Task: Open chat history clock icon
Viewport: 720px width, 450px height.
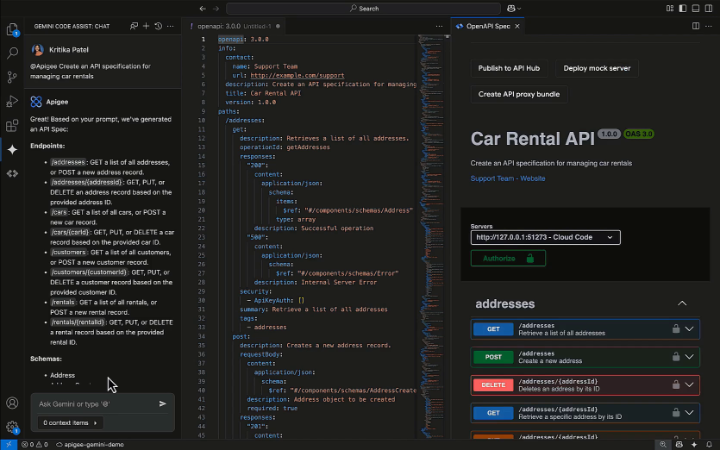Action: pyautogui.click(x=158, y=26)
